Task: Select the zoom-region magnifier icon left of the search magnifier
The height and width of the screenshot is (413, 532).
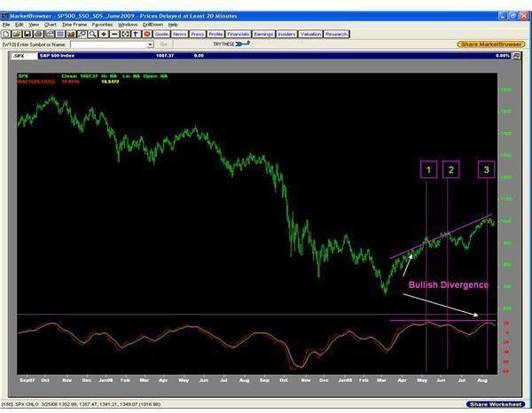Action: [82, 34]
